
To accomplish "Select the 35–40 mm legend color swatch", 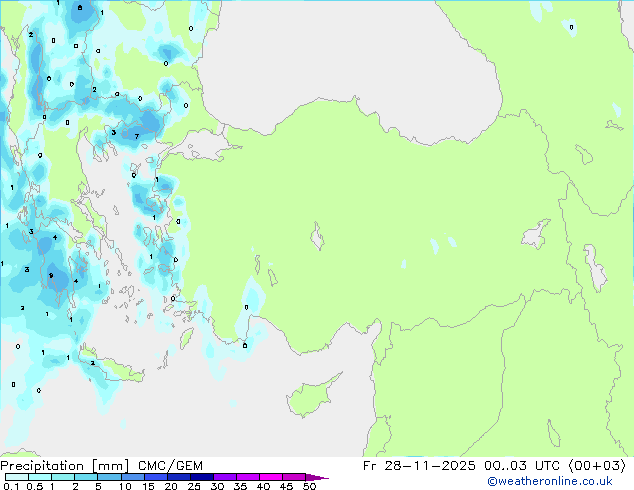I will coord(247,477).
